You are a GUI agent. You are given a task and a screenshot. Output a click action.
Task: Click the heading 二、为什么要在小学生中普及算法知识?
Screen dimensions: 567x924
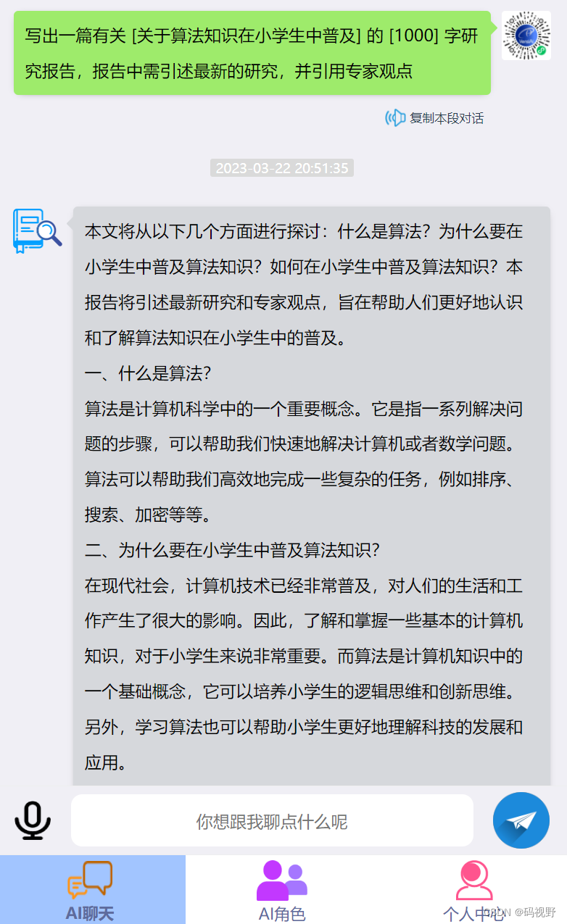click(x=233, y=551)
